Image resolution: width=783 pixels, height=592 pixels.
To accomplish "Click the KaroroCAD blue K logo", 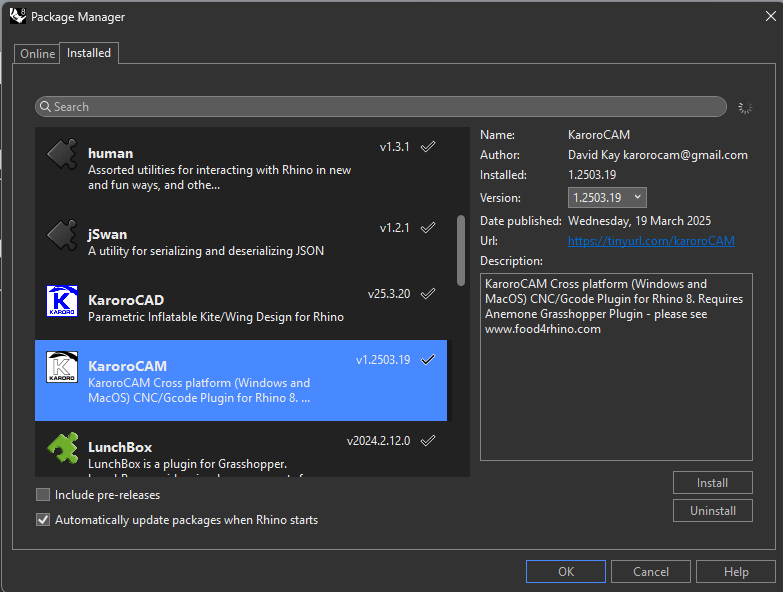I will [62, 301].
